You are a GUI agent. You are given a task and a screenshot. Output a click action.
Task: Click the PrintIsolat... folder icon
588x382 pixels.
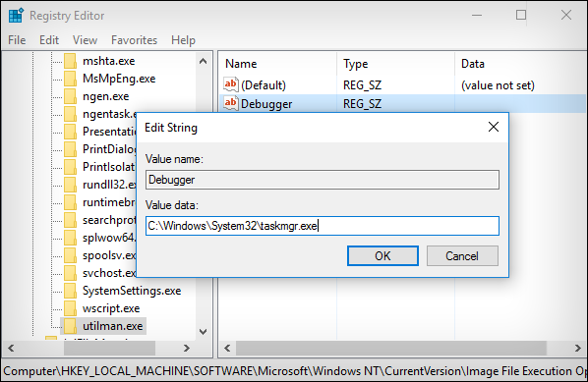[70, 167]
